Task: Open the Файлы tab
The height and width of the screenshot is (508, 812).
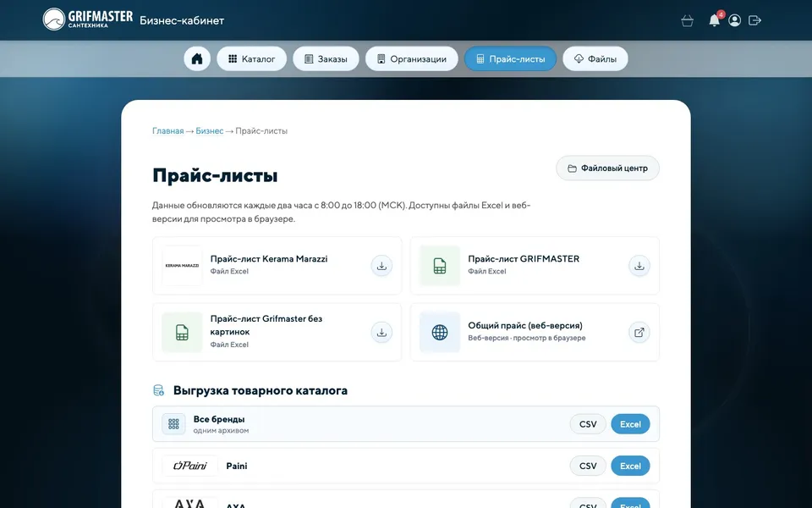Action: (595, 58)
